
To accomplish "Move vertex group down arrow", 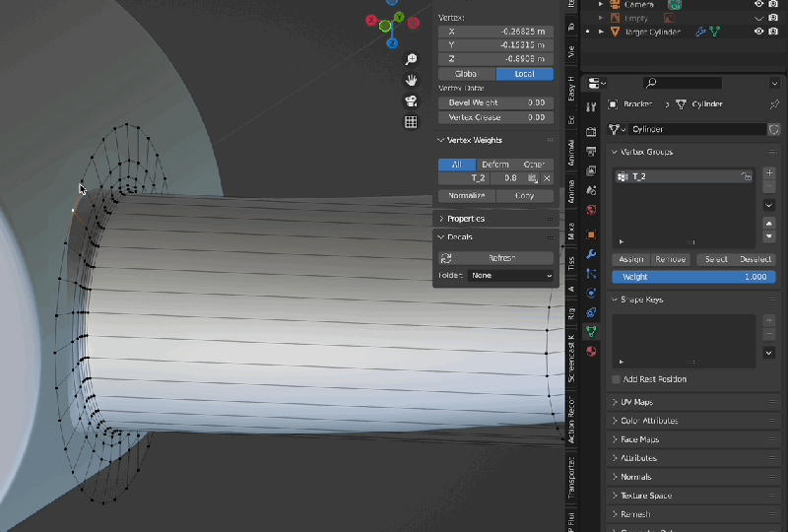I will (x=769, y=235).
